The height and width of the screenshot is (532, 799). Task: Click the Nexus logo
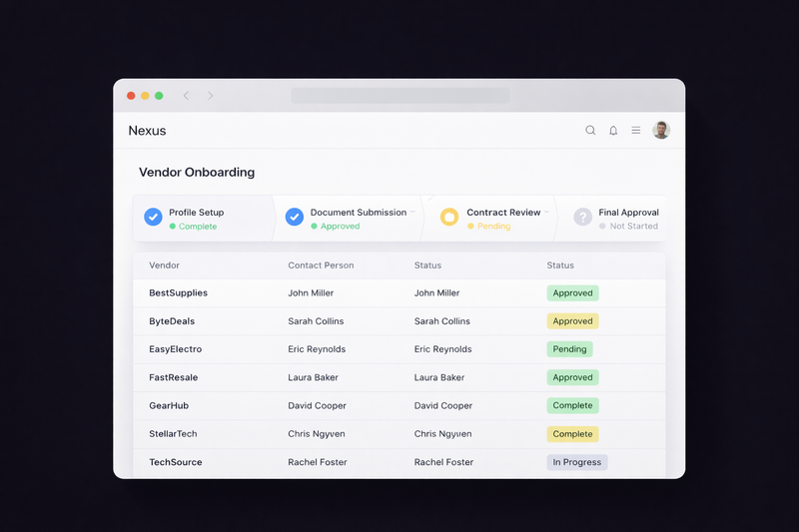coord(147,131)
